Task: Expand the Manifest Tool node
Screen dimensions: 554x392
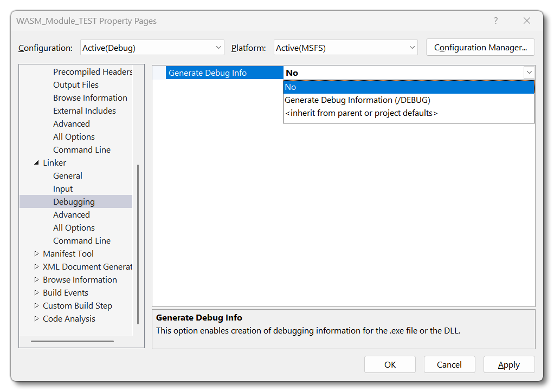Action: [37, 254]
